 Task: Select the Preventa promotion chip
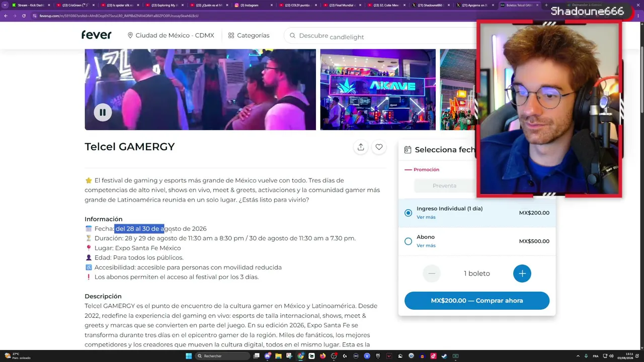444,186
